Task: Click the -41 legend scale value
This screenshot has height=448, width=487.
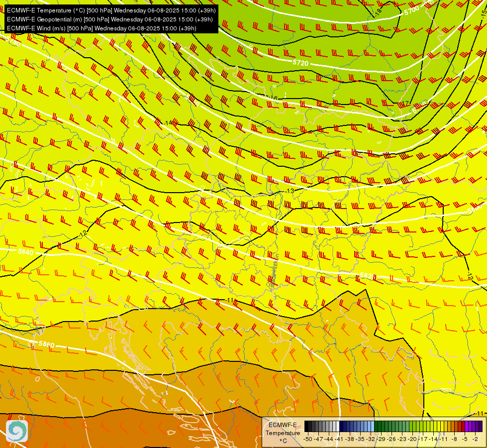Action: click(339, 439)
